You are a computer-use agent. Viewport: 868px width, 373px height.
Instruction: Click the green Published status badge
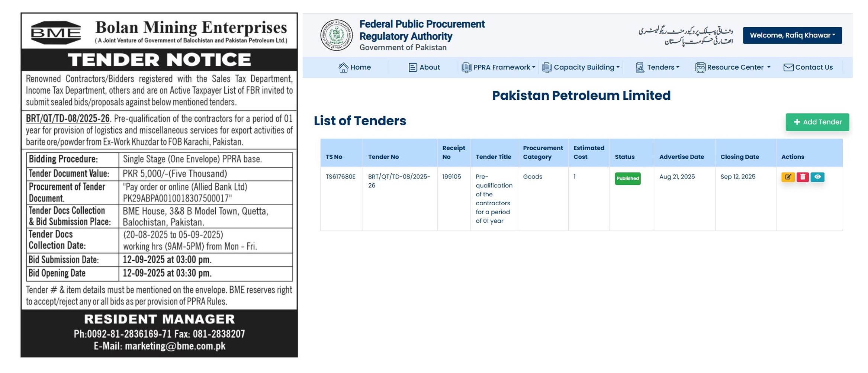click(x=627, y=179)
